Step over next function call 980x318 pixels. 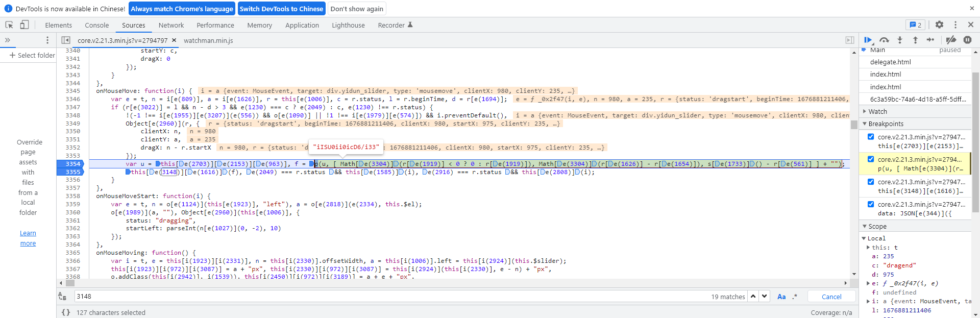tap(884, 40)
